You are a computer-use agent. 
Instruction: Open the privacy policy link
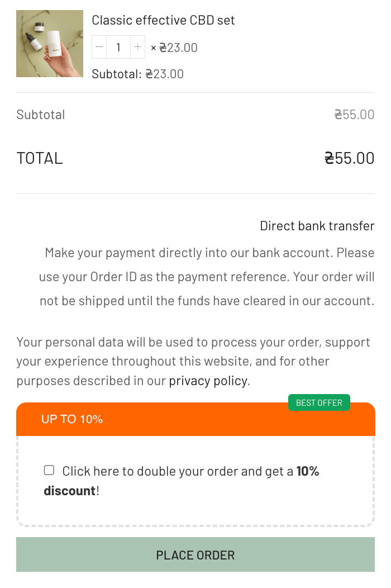click(208, 381)
